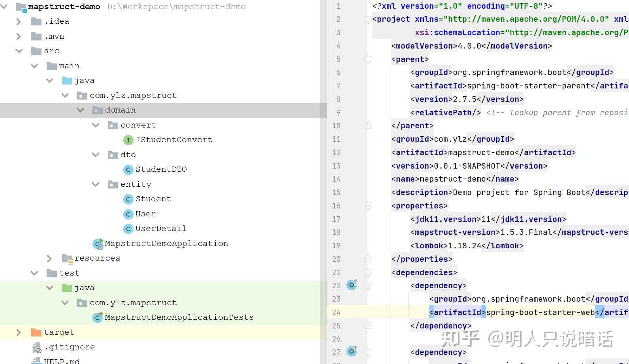The height and width of the screenshot is (364, 629).
Task: Select the .gitignore file
Action: [70, 347]
